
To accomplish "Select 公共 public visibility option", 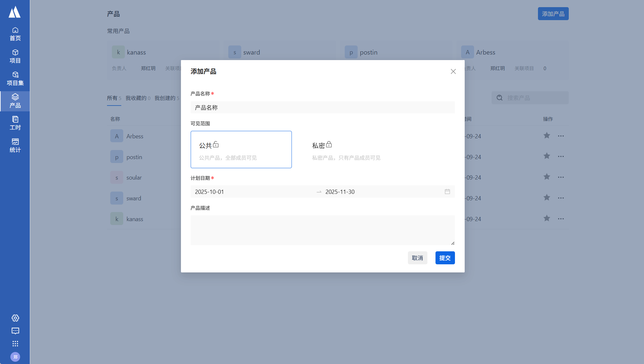I will point(241,150).
